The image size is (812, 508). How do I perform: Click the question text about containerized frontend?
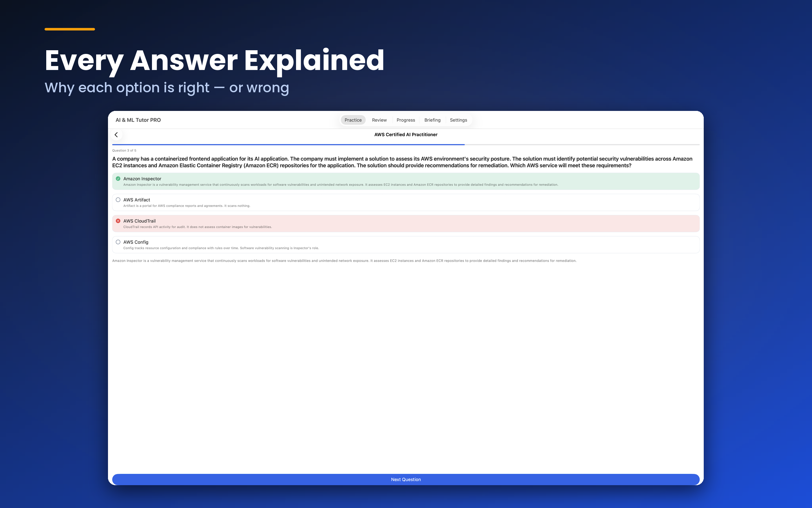(402, 162)
